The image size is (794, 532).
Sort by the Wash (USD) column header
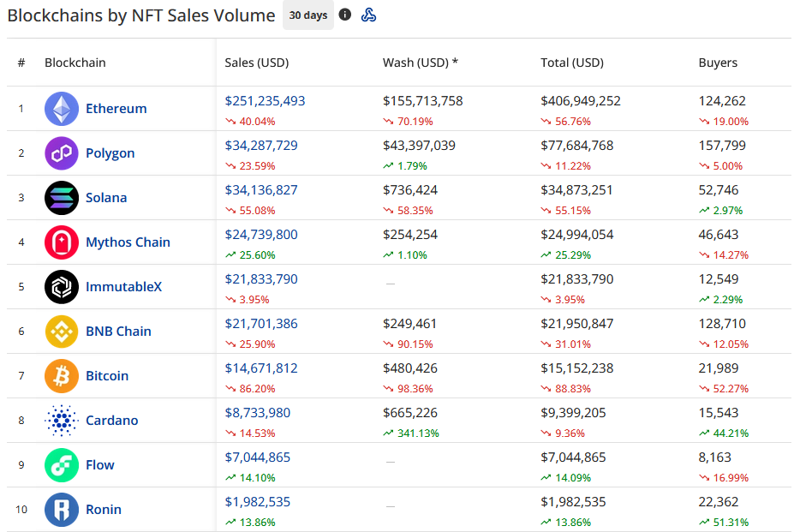click(421, 63)
